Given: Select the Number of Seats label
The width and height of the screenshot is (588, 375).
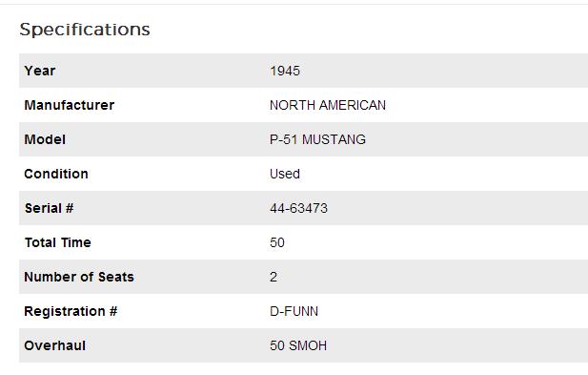Looking at the screenshot, I should [x=79, y=277].
